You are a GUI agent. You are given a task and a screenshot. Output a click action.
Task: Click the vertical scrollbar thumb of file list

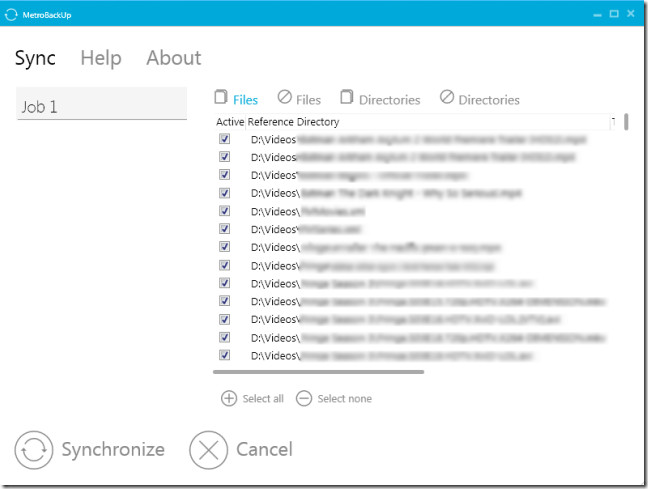pos(627,122)
